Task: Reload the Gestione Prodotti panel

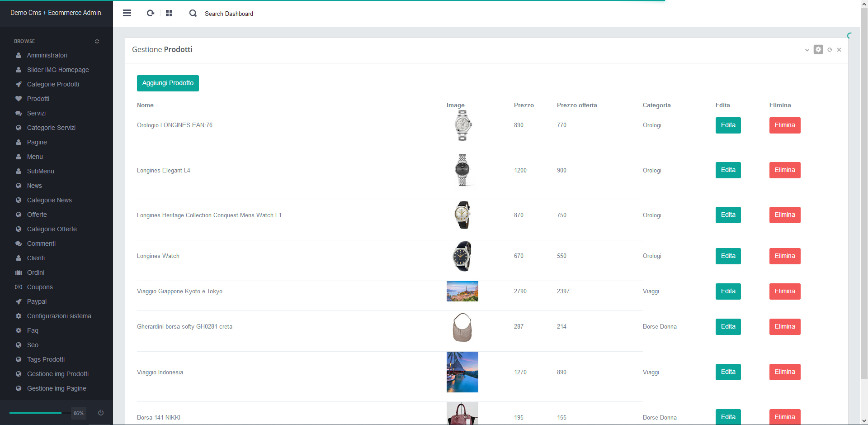Action: 830,50
